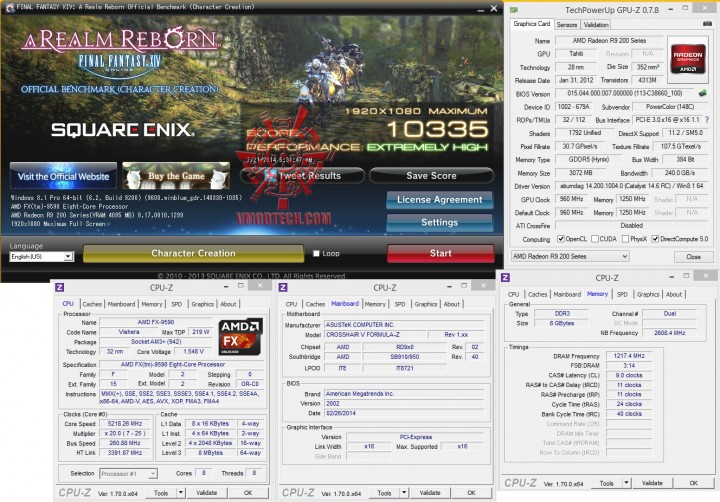Minimize the benchmark window
The height and width of the screenshot is (502, 720).
(480, 9)
